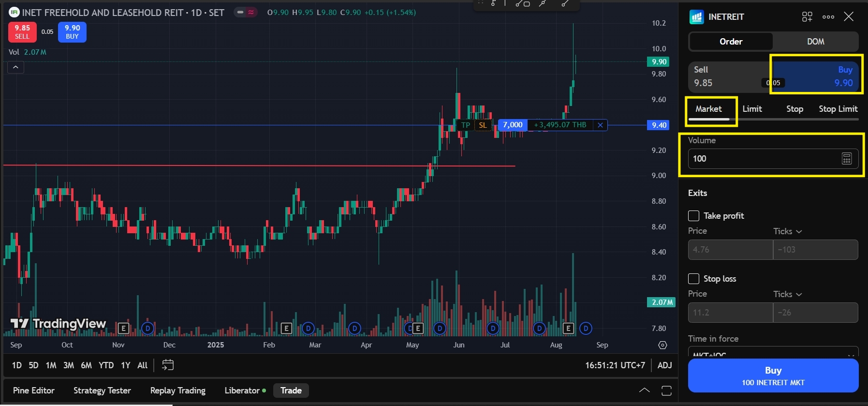The height and width of the screenshot is (406, 868).
Task: Select the Market order type tab
Action: coord(708,109)
